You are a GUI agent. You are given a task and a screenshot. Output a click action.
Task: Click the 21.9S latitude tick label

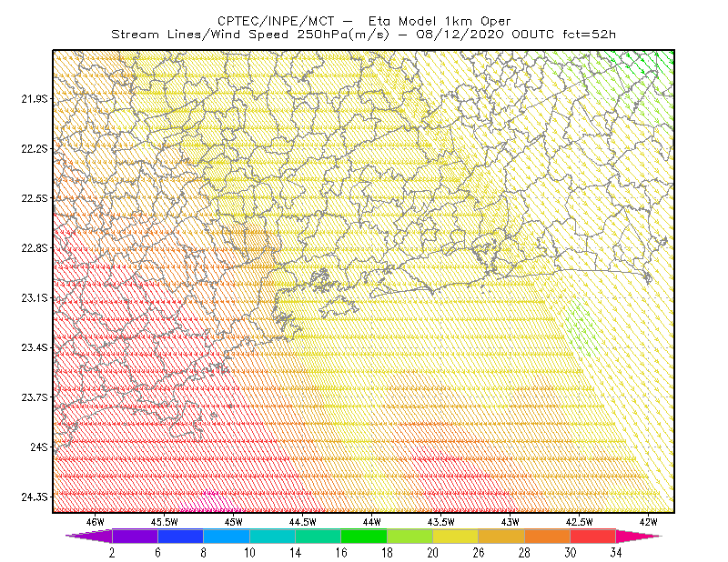35,99
